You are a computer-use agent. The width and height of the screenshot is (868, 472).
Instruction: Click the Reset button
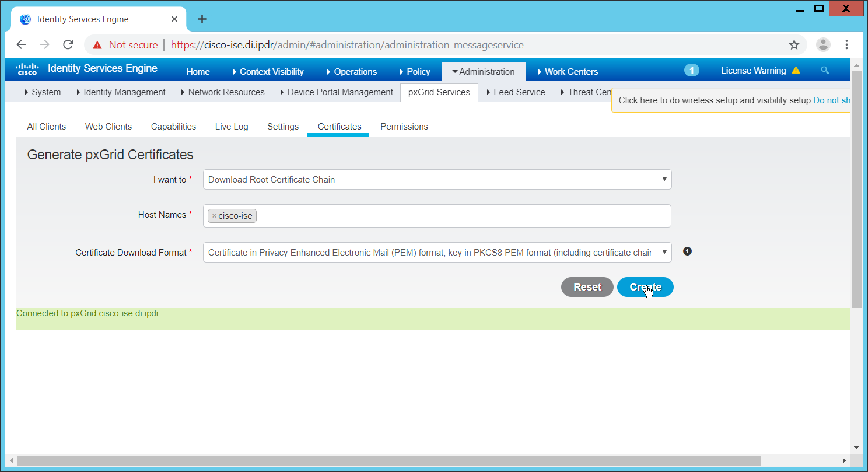[587, 287]
